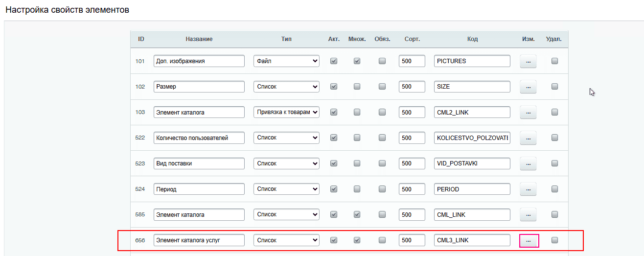Mark property 101 for deletion

click(554, 61)
